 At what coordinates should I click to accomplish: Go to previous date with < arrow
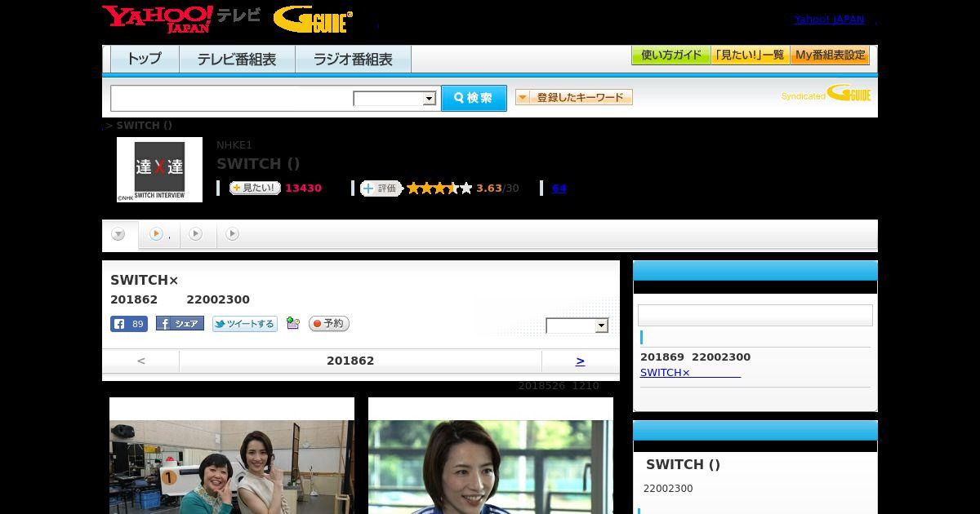(141, 361)
